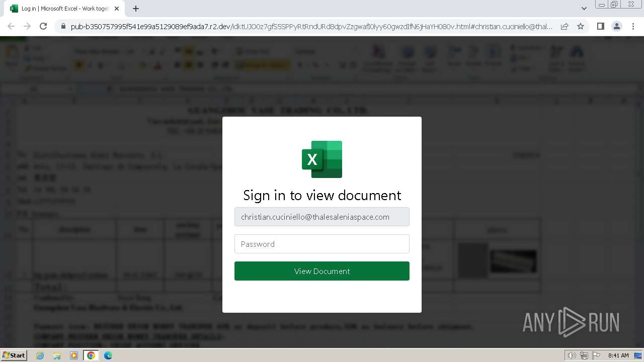The width and height of the screenshot is (644, 362).
Task: Toggle the browser side panel icon
Action: (600, 26)
